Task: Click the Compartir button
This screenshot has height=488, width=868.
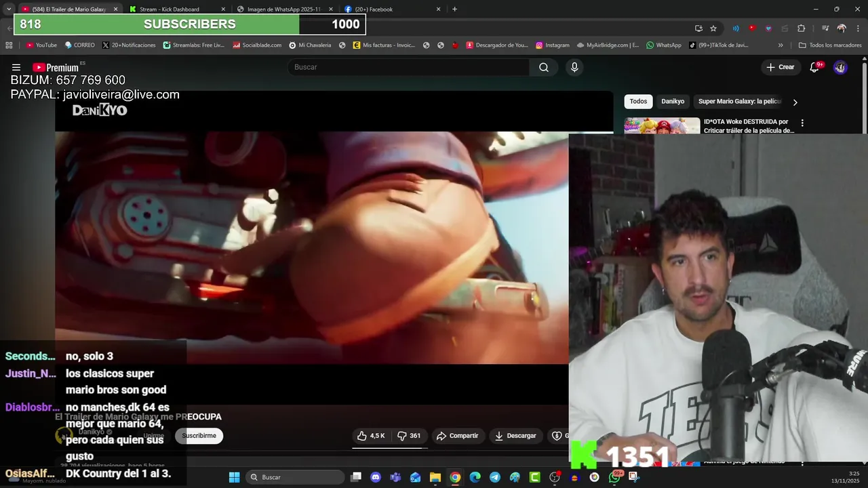Action: 458,436
